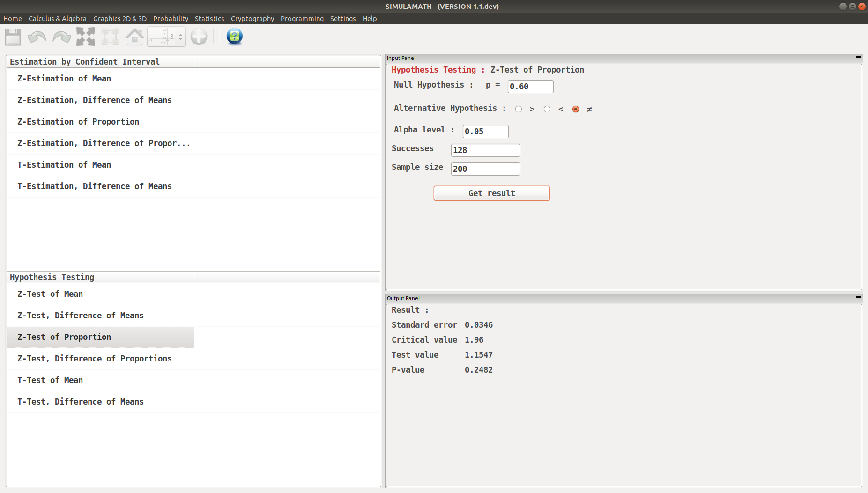This screenshot has width=868, height=493.
Task: Select Z-Estimation, Difference of Means
Action: [x=100, y=100]
